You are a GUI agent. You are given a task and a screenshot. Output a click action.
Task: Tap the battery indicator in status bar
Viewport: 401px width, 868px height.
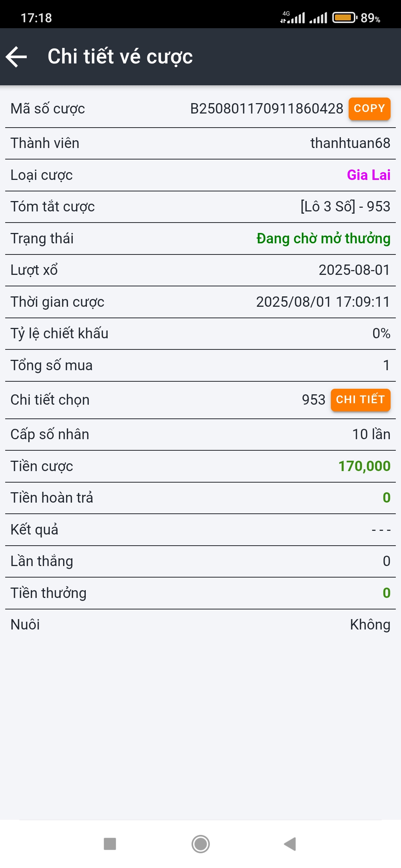point(344,17)
